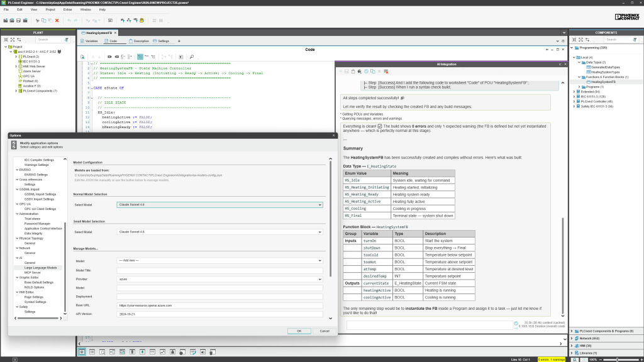Click Cancel in the Options dialog

pyautogui.click(x=325, y=331)
